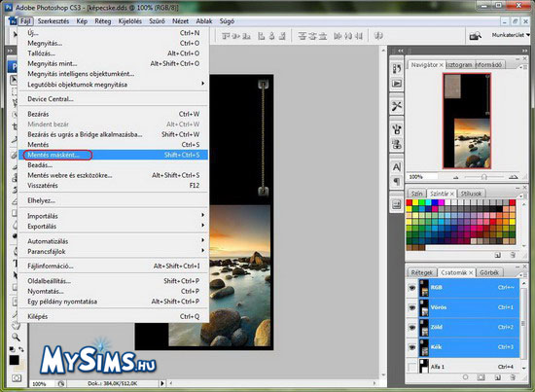Open the Brushes panel icon
The height and width of the screenshot is (392, 535).
click(397, 129)
